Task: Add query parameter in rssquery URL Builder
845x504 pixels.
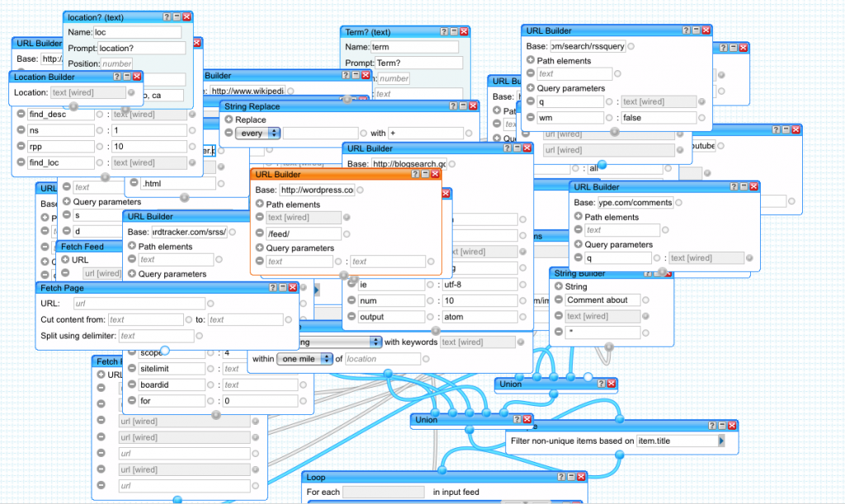Action: click(530, 88)
